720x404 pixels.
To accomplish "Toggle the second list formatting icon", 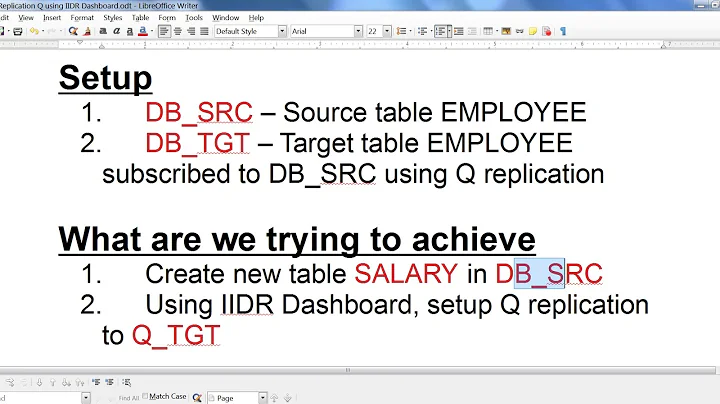I will [x=422, y=31].
